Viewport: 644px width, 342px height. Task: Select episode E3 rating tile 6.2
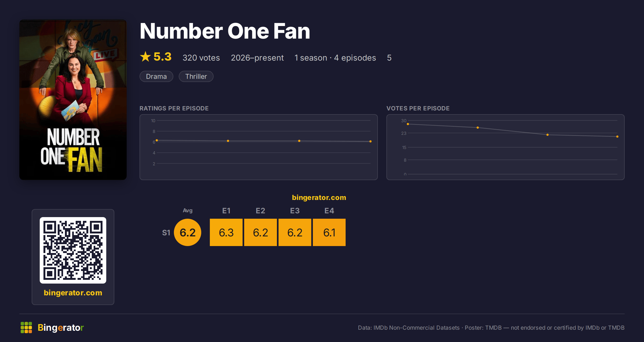point(295,232)
